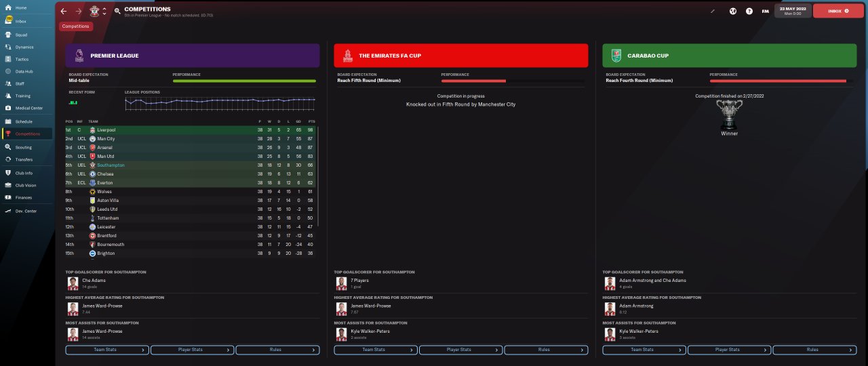Viewport: 868px width, 366px height.
Task: Open The Emirates FA Cup header banner
Action: tap(461, 56)
